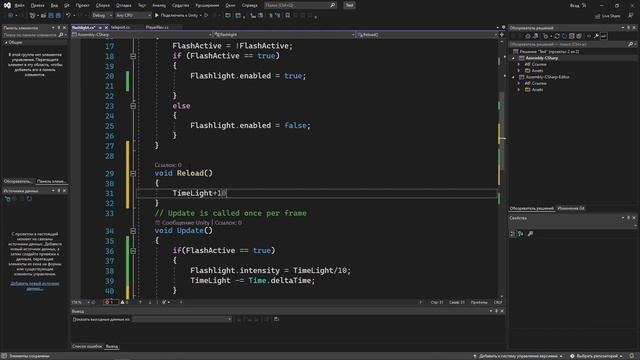Click the Home icon in Solution Explorer toolbar
Image resolution: width=640 pixels, height=360 pixels.
528,36
